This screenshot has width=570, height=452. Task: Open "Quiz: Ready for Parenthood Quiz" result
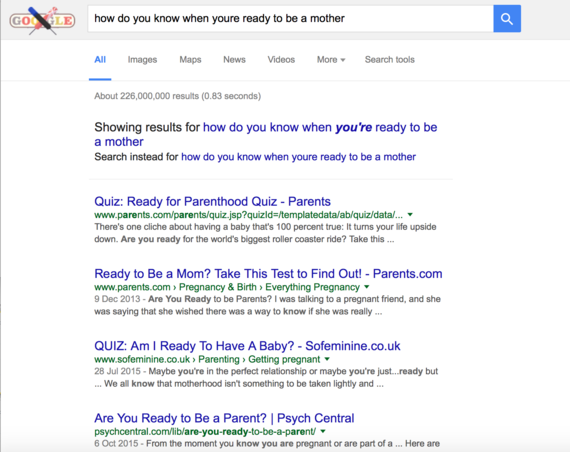tap(212, 201)
